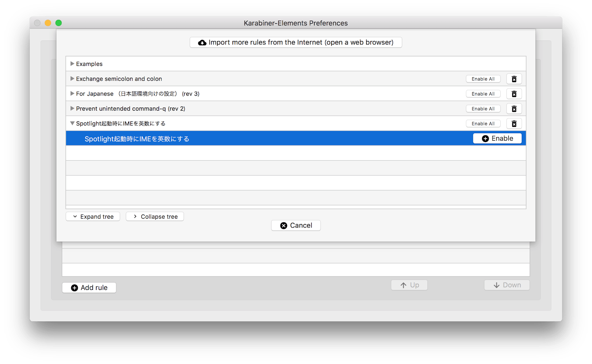The height and width of the screenshot is (364, 592).
Task: Enable All on the Spotlight起動時 group row
Action: pyautogui.click(x=483, y=124)
